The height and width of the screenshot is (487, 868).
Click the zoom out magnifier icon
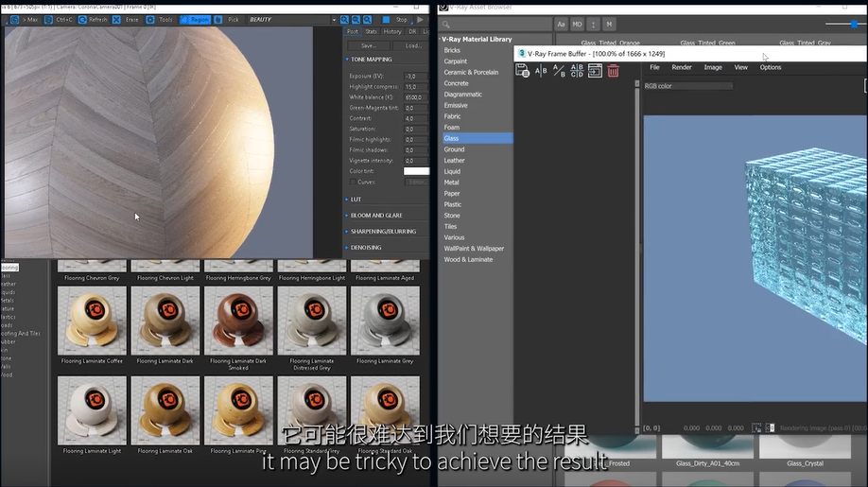[356, 19]
